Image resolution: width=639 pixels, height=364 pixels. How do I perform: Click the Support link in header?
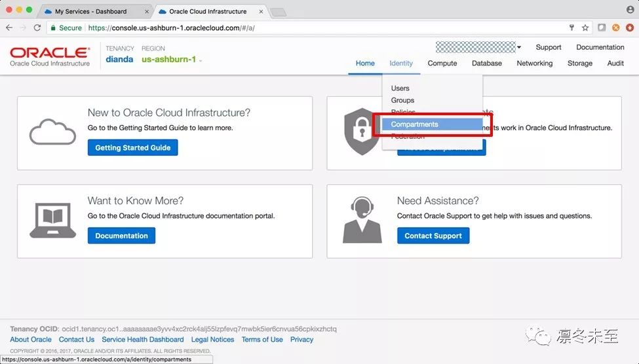[x=548, y=47]
